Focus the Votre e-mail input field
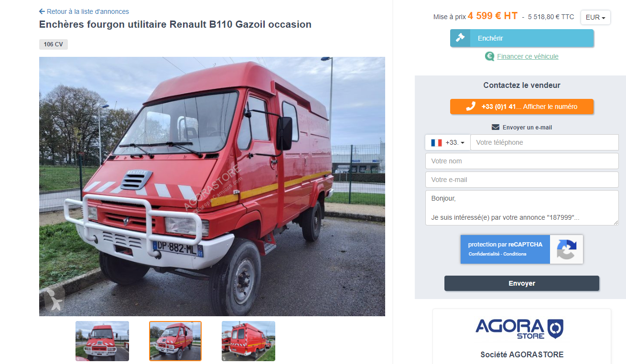This screenshot has height=364, width=626. point(522,180)
